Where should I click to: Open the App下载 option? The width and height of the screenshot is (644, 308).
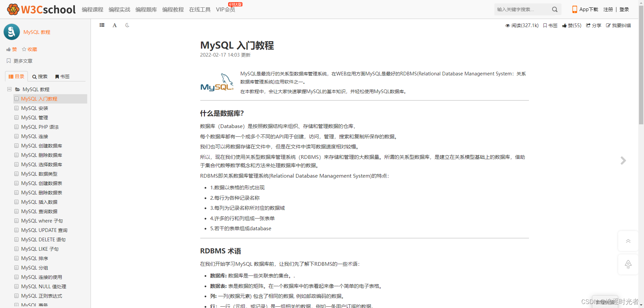coord(585,9)
